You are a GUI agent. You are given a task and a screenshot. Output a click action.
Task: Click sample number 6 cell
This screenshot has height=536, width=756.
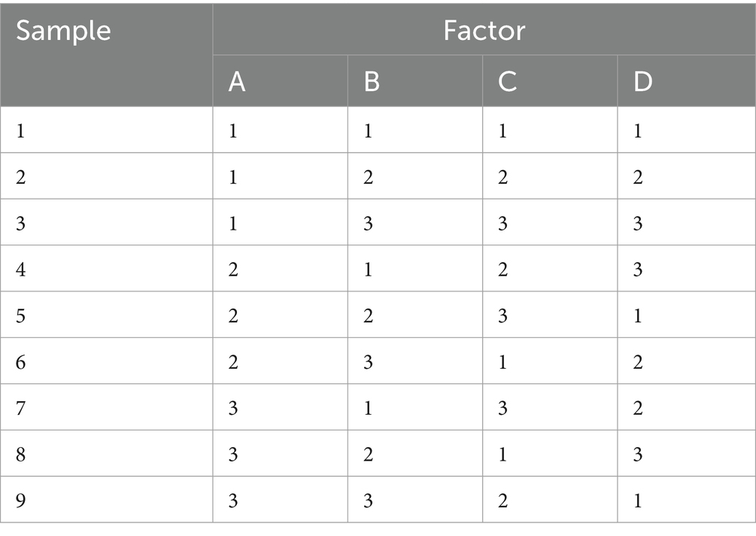click(x=106, y=361)
